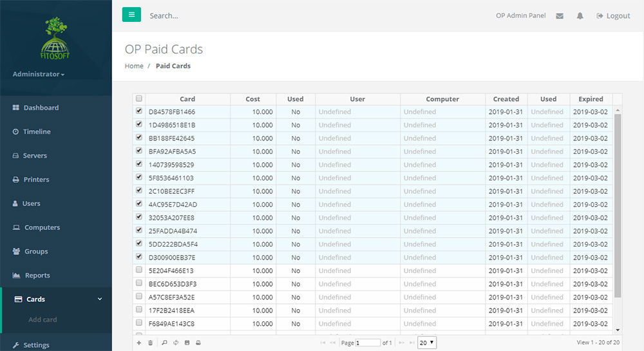Click the magnifier search icon in grid footer
Image resolution: width=644 pixels, height=351 pixels.
tap(164, 343)
